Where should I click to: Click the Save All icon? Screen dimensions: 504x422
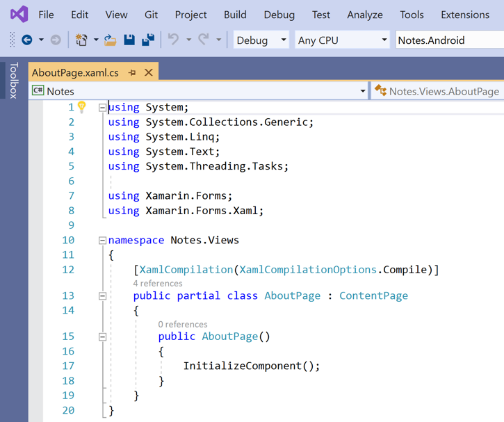147,40
